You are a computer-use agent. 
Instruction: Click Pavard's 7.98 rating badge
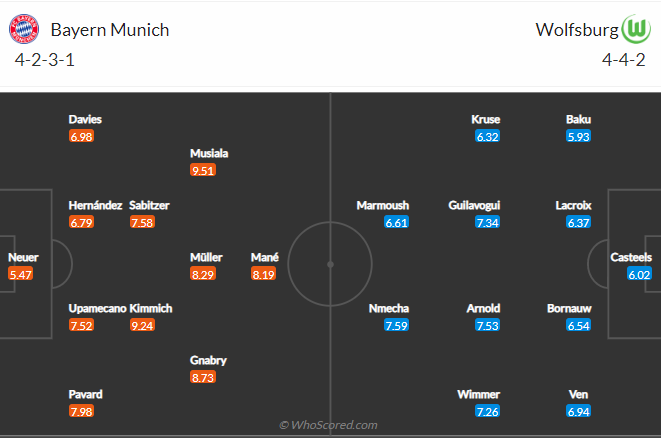click(x=81, y=411)
